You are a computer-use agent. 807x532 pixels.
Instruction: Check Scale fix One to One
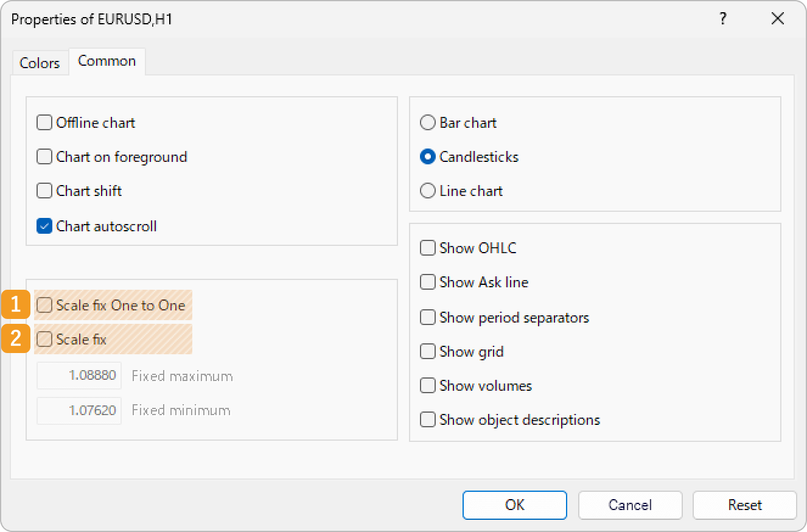click(x=44, y=305)
